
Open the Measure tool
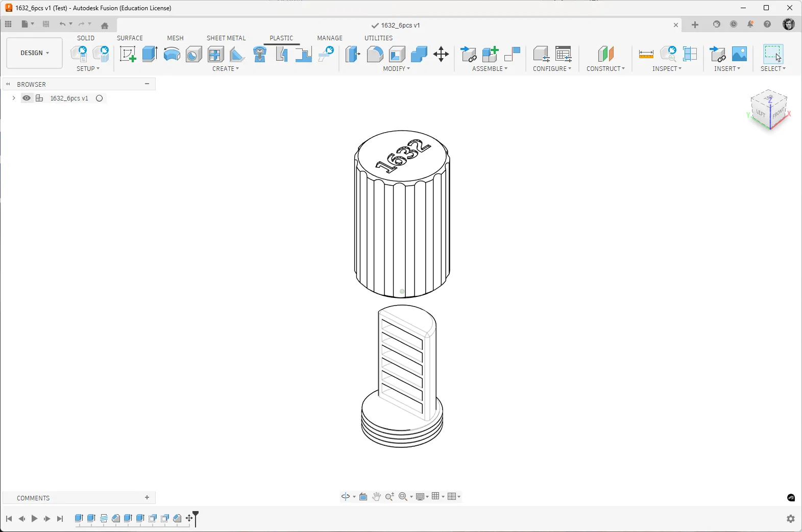coord(646,54)
